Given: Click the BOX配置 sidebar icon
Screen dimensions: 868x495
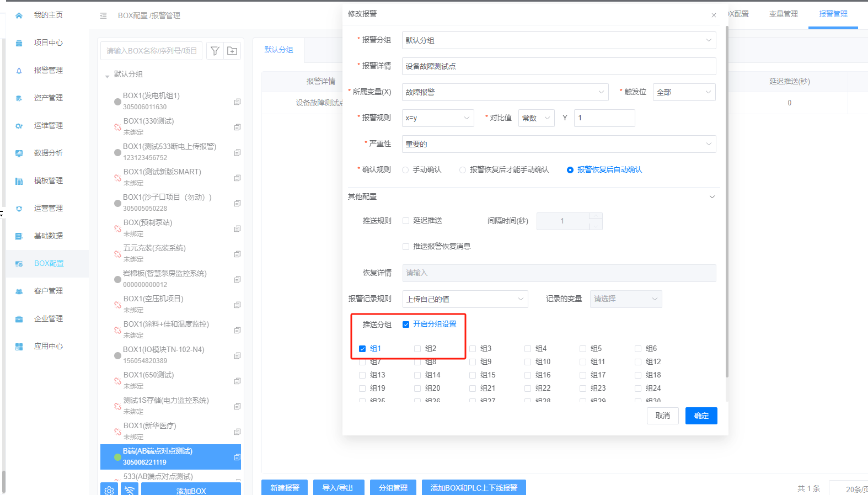Looking at the screenshot, I should pos(19,264).
